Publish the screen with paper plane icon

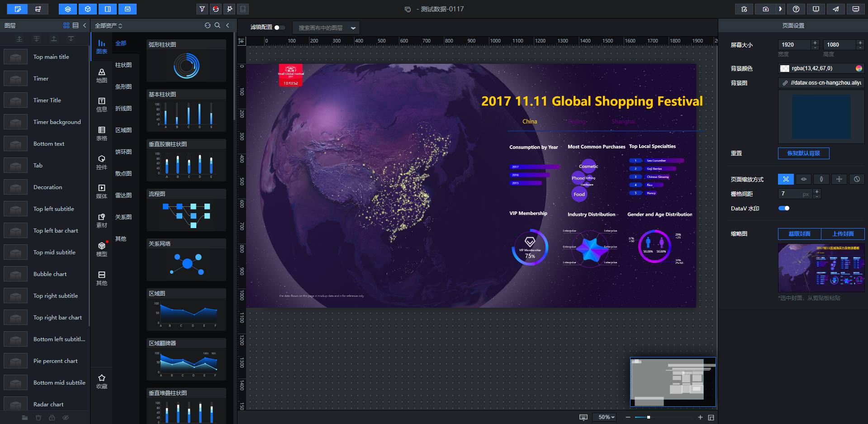(x=836, y=9)
